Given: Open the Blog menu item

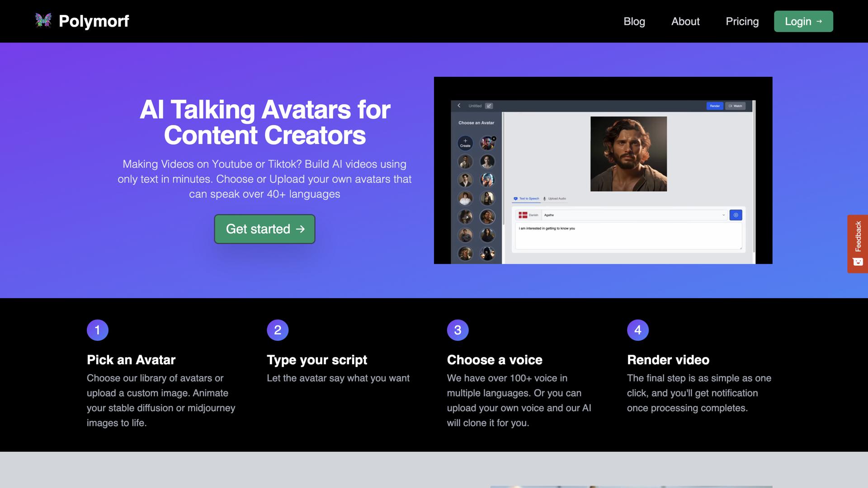Looking at the screenshot, I should (634, 21).
